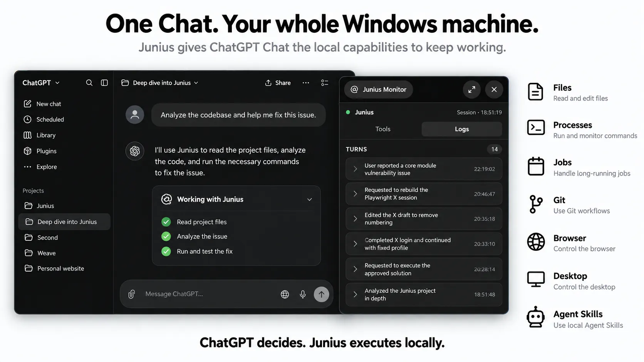Select the Second project folder
The height and width of the screenshot is (362, 644).
[x=64, y=238]
